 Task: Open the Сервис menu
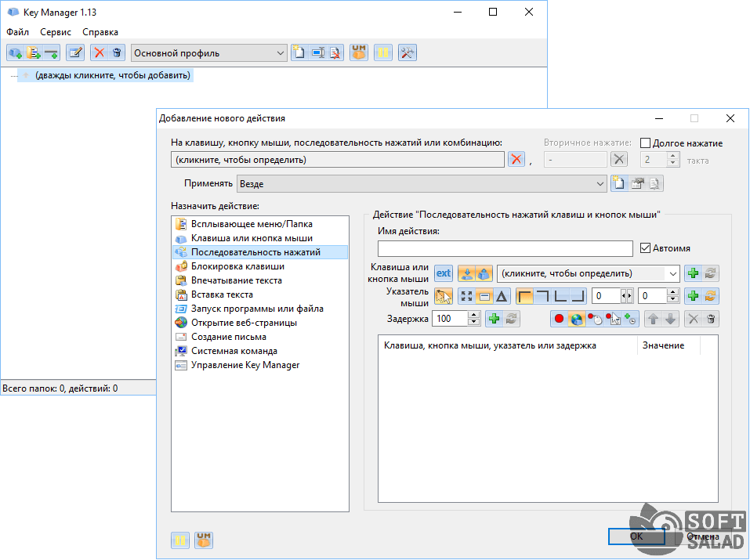click(x=56, y=32)
